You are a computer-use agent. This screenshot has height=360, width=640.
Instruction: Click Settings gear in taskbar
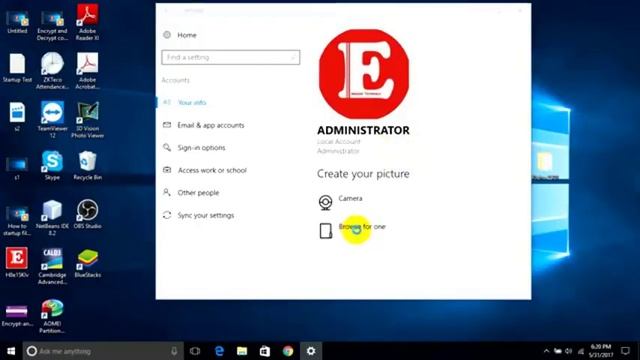(311, 351)
